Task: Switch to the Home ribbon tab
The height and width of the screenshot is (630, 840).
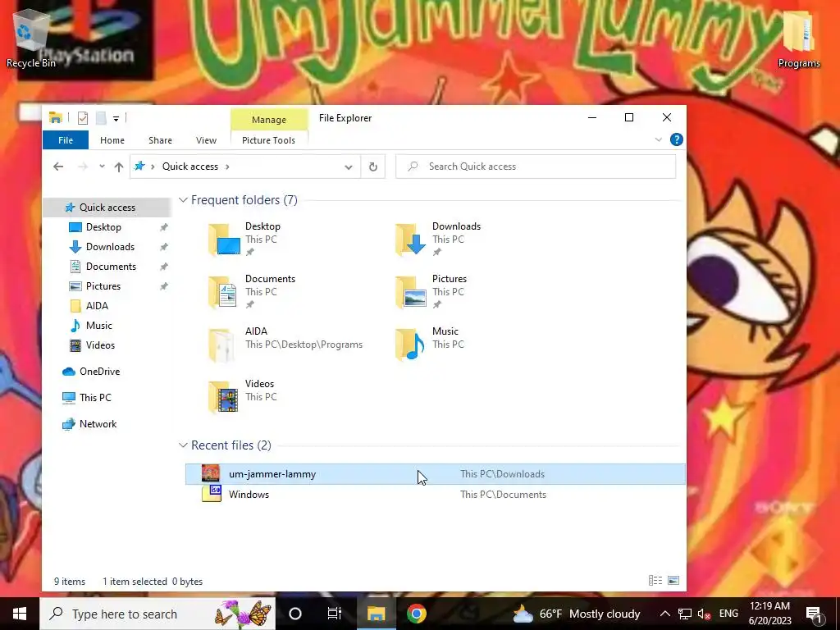Action: pos(112,140)
